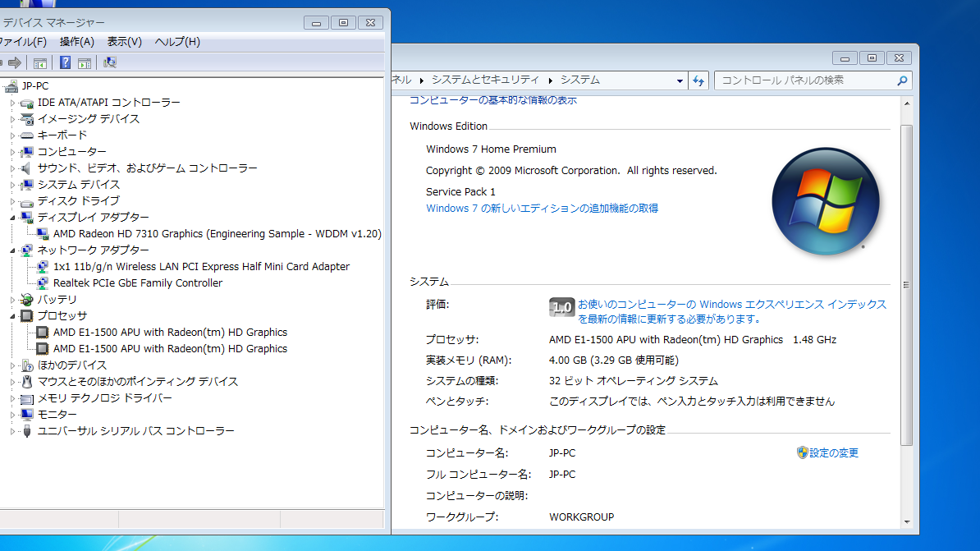Click システム in the address breadcrumb
Viewport: 980px width, 551px height.
click(x=580, y=80)
